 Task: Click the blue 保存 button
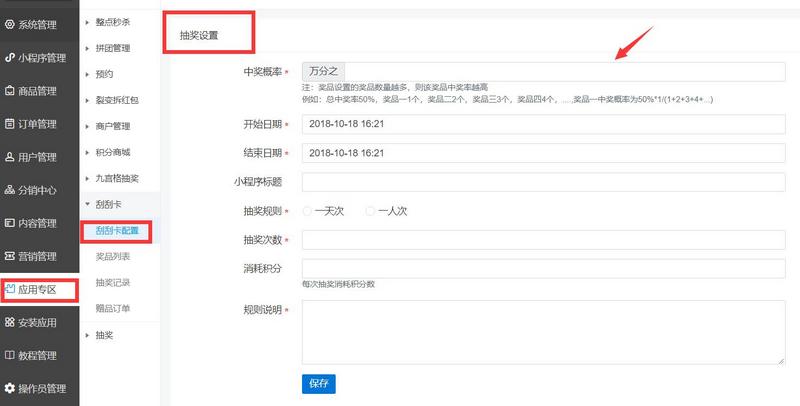(x=318, y=383)
